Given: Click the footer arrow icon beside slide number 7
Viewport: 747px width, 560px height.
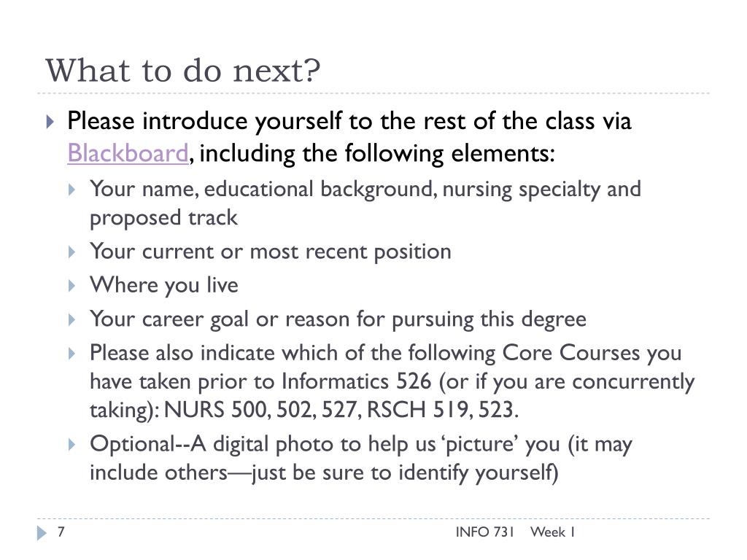Looking at the screenshot, I should 42,533.
